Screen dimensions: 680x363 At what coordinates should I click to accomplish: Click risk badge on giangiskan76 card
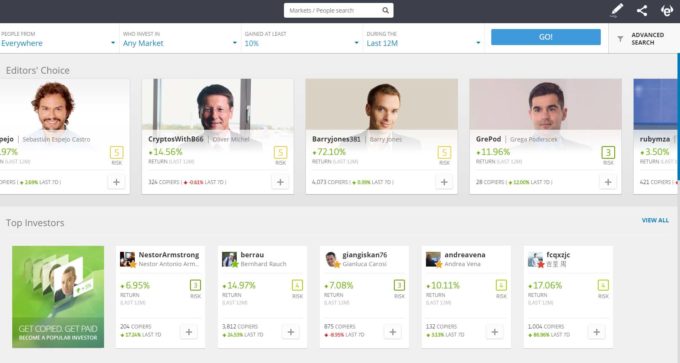399,285
